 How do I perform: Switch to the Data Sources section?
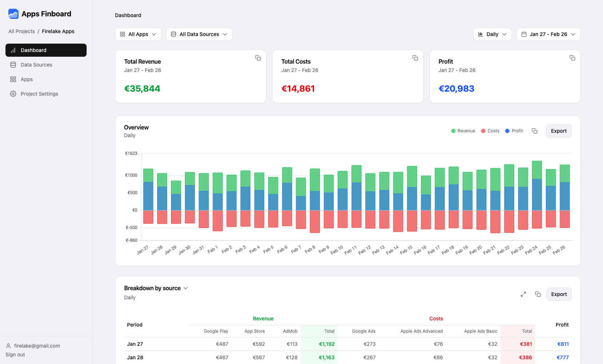click(x=36, y=65)
